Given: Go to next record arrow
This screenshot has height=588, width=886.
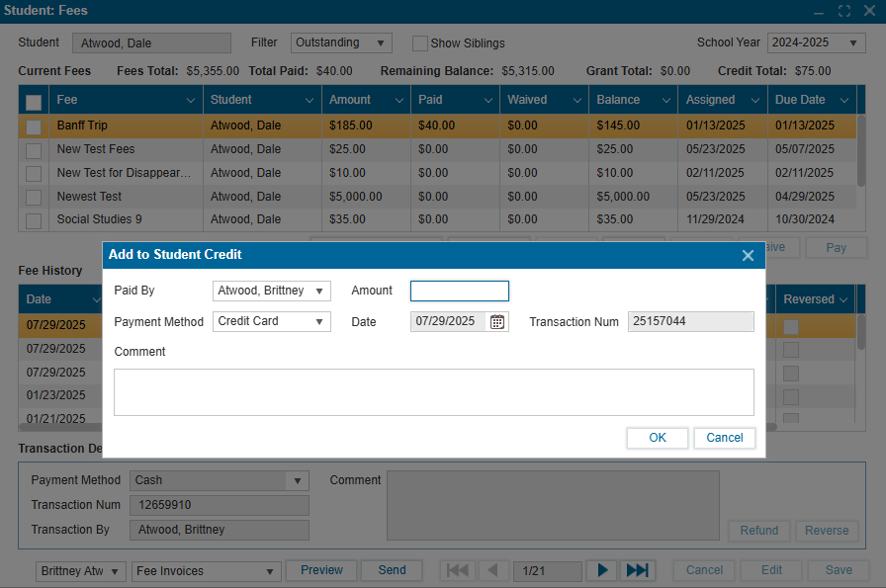Looking at the screenshot, I should (x=601, y=570).
